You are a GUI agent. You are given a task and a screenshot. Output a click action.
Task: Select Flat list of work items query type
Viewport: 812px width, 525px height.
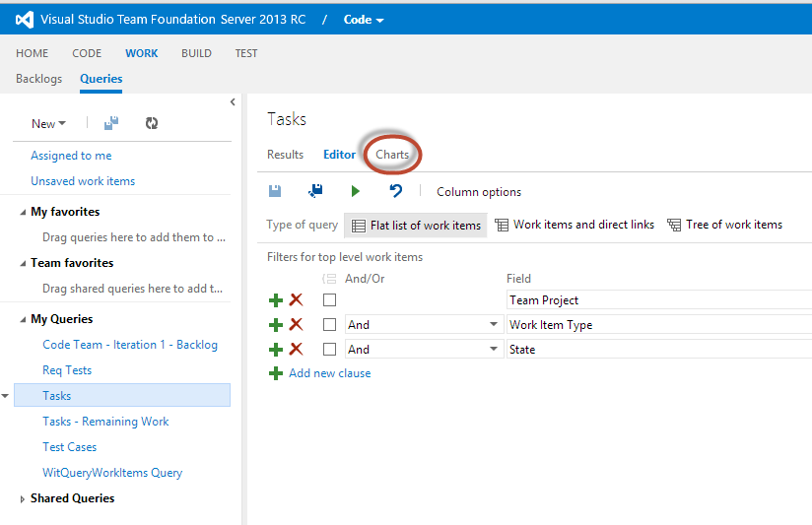(x=416, y=226)
